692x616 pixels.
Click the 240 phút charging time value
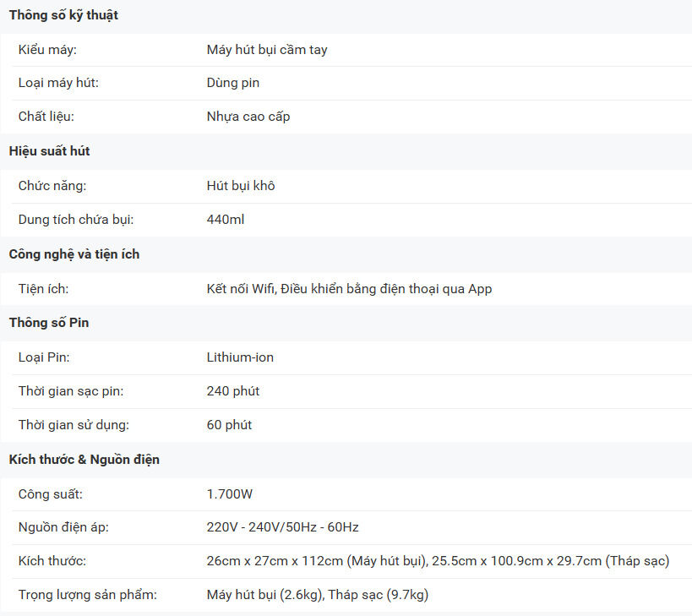pyautogui.click(x=233, y=391)
